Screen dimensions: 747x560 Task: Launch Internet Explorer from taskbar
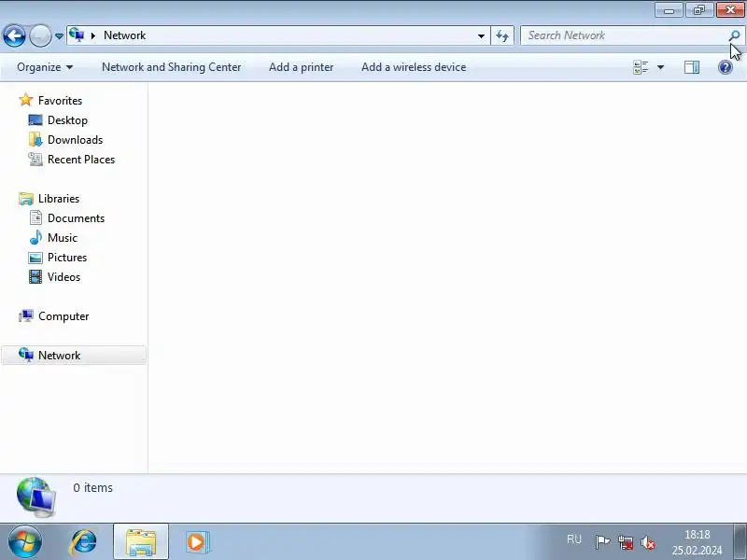[84, 542]
